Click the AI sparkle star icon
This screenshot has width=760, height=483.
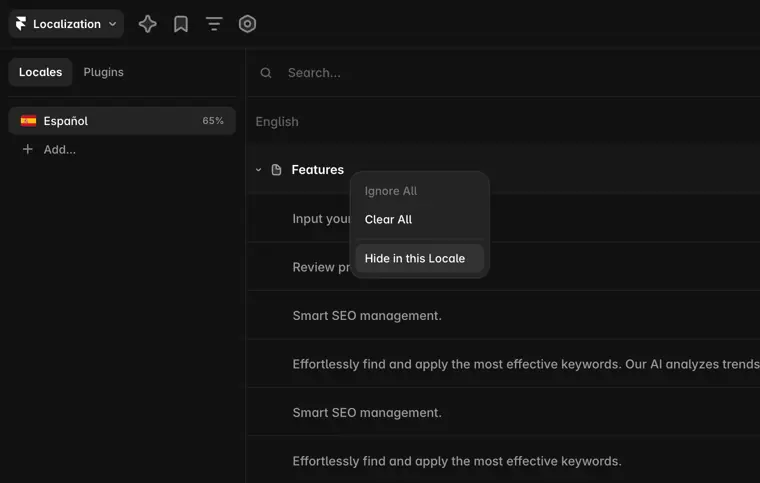(147, 24)
